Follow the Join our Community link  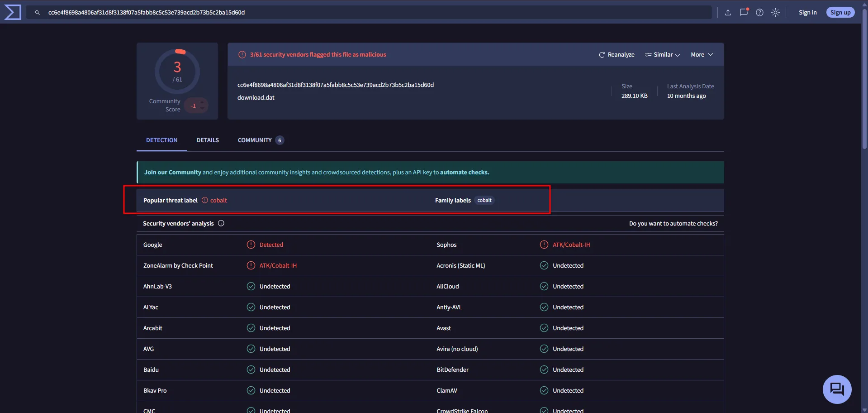(172, 173)
